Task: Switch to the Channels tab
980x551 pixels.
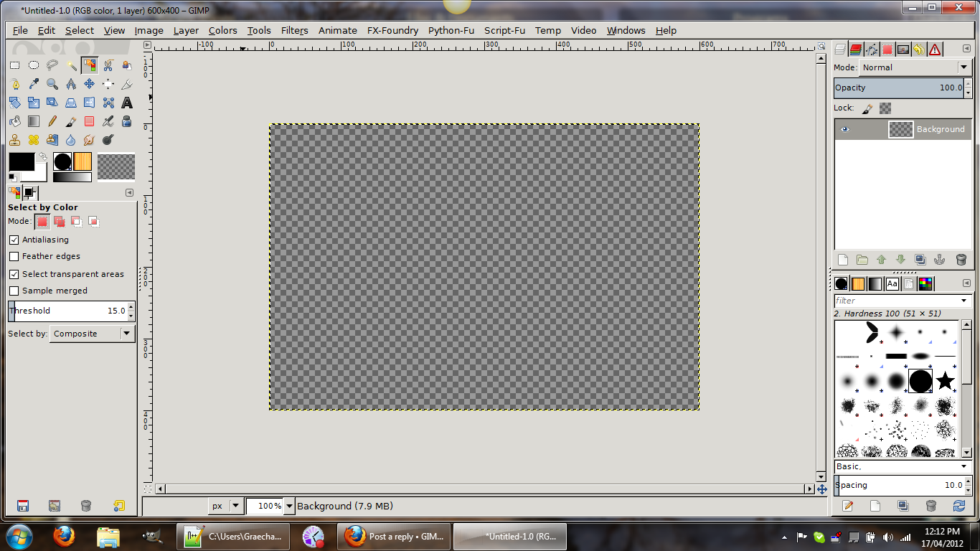Action: [856, 50]
